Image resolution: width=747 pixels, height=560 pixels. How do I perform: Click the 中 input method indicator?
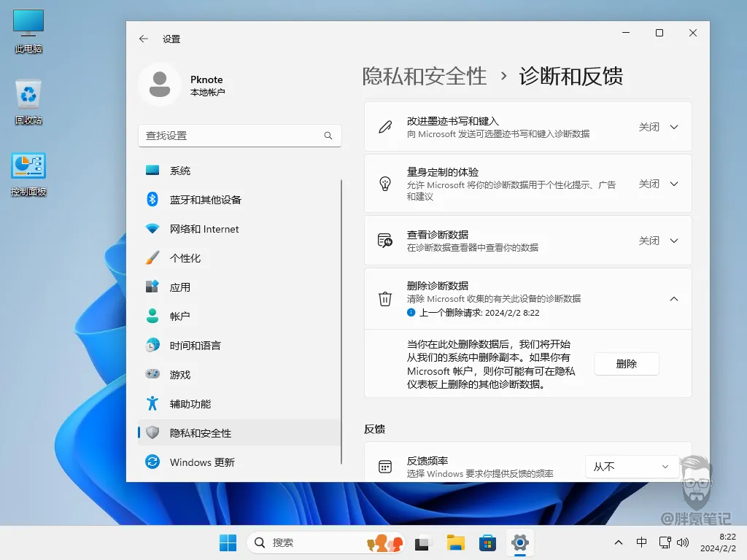pos(641,542)
